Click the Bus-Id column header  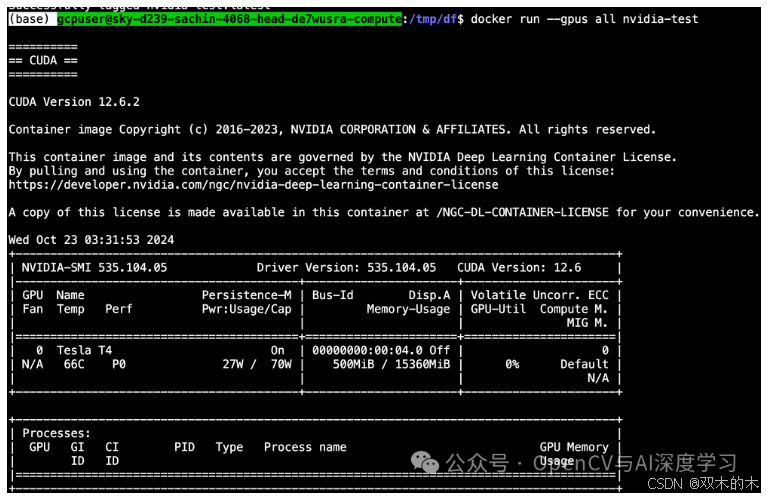click(333, 295)
